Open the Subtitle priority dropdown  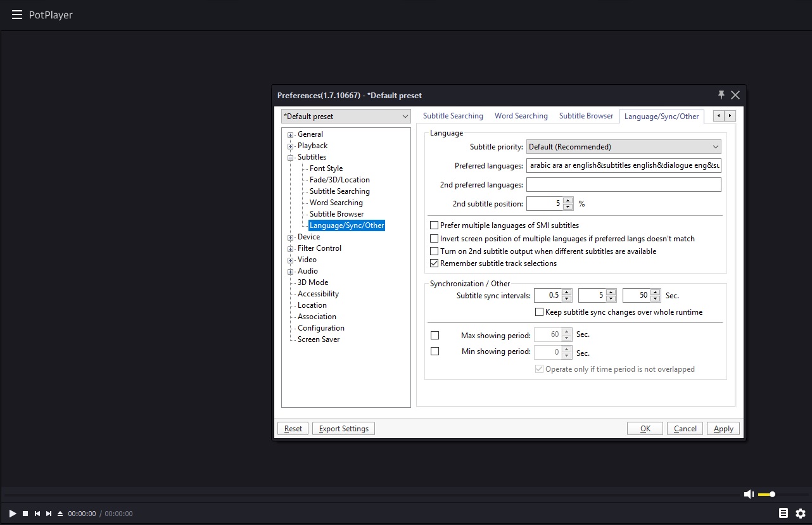point(623,147)
